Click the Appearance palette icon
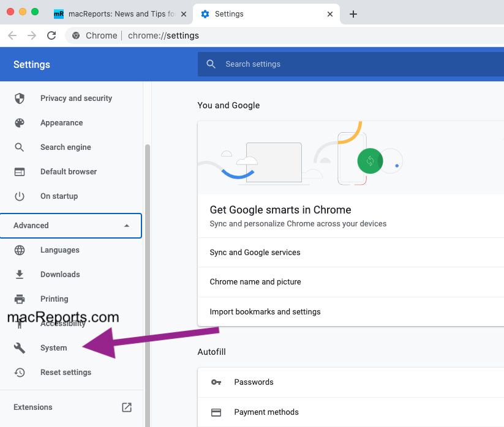 pyautogui.click(x=20, y=122)
